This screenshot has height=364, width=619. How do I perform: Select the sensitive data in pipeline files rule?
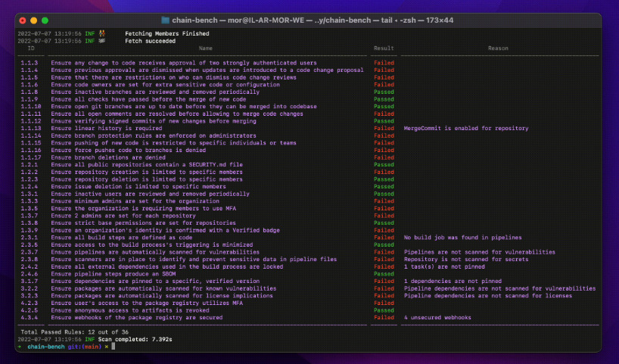point(194,260)
